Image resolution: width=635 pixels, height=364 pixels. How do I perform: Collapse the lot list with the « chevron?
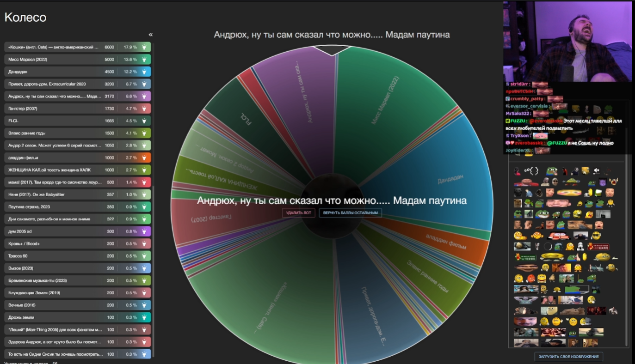(150, 35)
